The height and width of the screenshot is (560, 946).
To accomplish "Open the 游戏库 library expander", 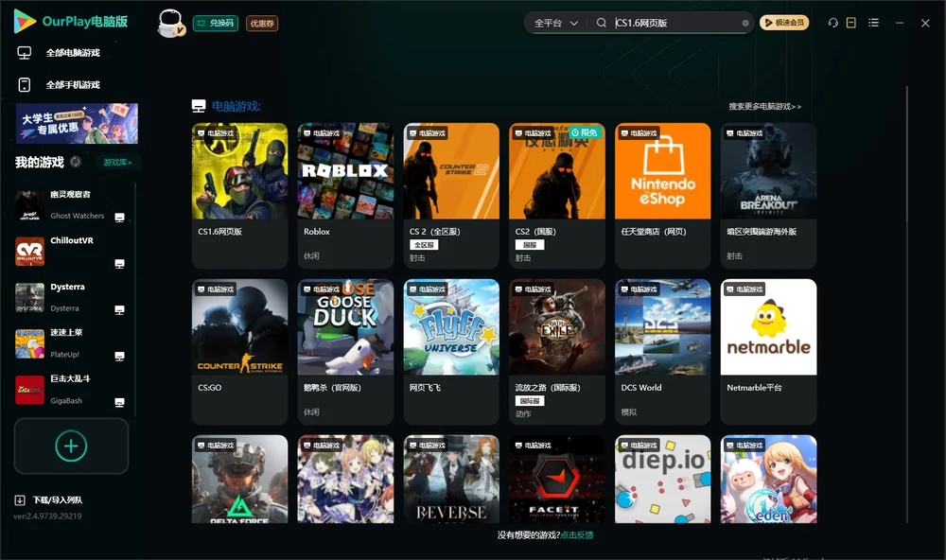I will (117, 162).
